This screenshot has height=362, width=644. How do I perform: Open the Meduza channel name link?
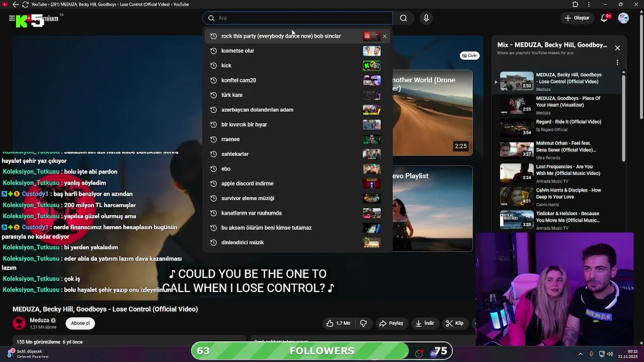[39, 320]
